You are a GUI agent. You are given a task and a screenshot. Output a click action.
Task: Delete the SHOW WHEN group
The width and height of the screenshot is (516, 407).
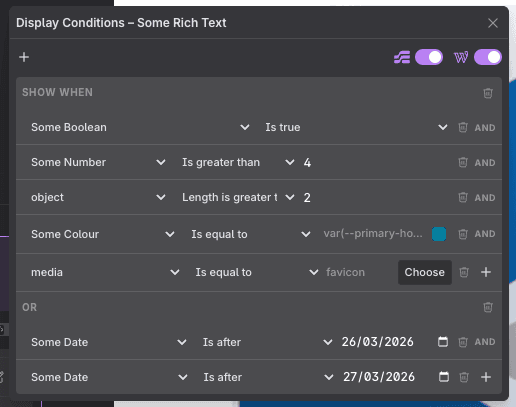[x=488, y=93]
